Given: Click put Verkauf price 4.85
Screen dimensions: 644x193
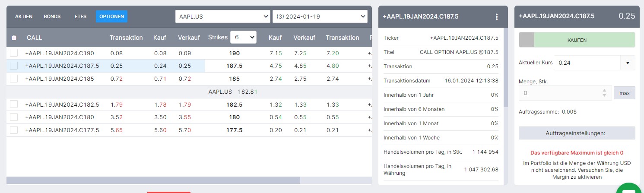Looking at the screenshot, I should pos(300,66).
